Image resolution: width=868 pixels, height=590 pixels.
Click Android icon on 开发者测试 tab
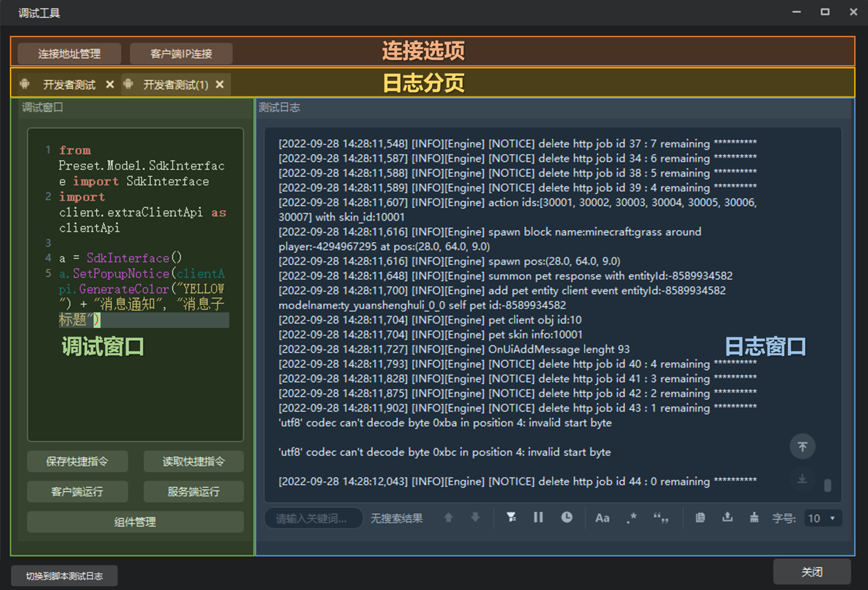coord(26,84)
